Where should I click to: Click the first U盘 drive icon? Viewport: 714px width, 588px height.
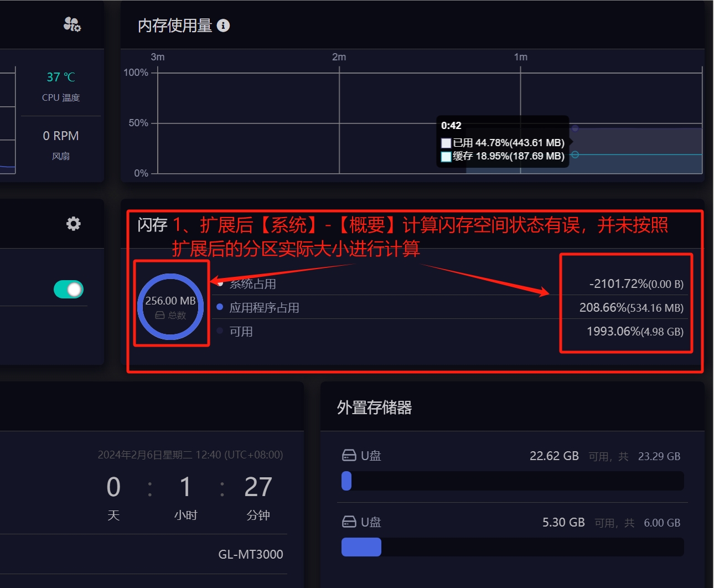pyautogui.click(x=349, y=456)
